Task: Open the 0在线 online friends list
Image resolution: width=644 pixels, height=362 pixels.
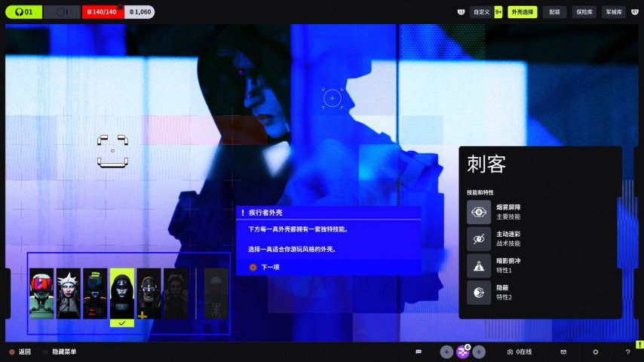Action: [x=520, y=351]
